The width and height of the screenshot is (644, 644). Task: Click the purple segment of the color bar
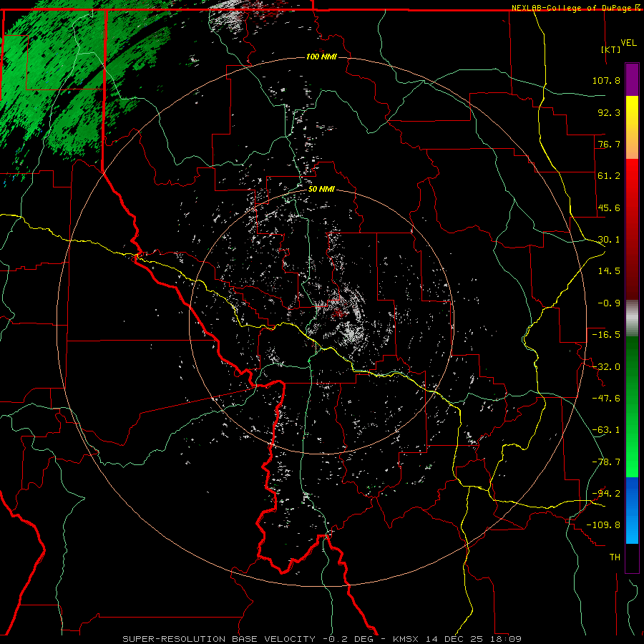pyautogui.click(x=632, y=79)
